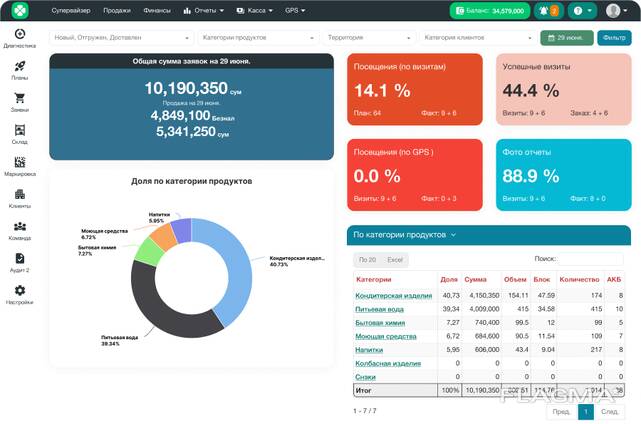Sort table by Блок column header
The height and width of the screenshot is (424, 641).
tap(542, 279)
